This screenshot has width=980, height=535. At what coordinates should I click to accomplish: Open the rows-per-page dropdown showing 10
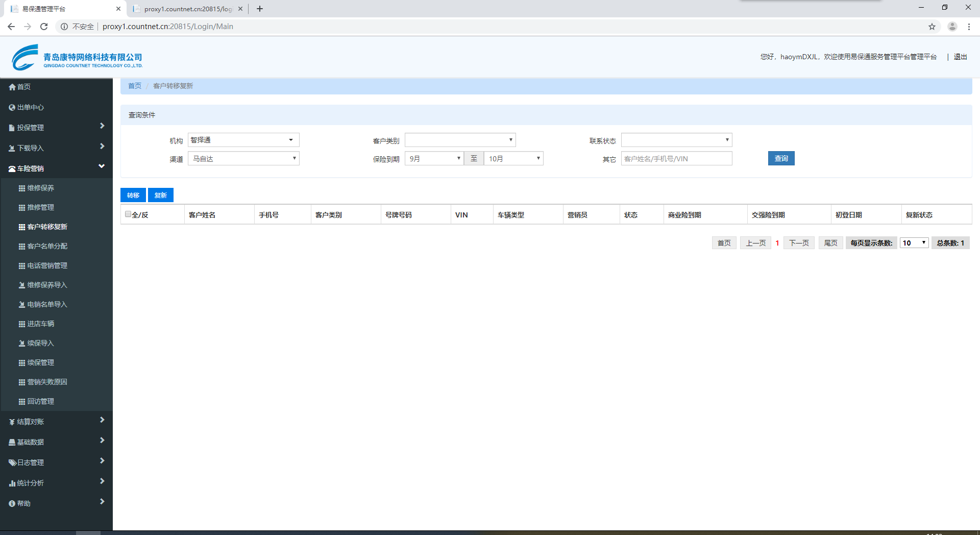(x=914, y=243)
